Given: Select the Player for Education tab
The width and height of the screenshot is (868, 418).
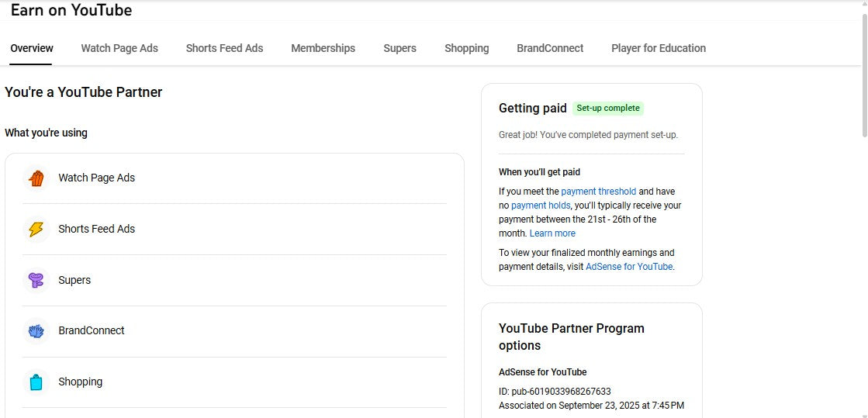Looking at the screenshot, I should pyautogui.click(x=658, y=48).
